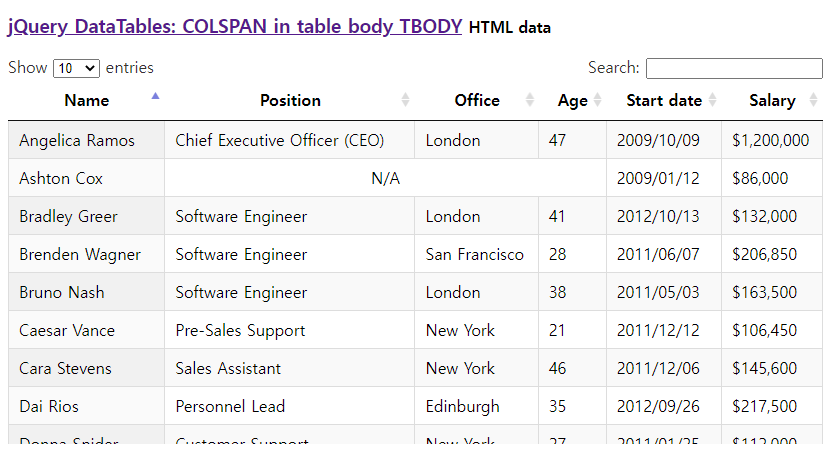Image resolution: width=824 pixels, height=452 pixels.
Task: Click the Age column sort arrows icon
Action: pos(597,100)
